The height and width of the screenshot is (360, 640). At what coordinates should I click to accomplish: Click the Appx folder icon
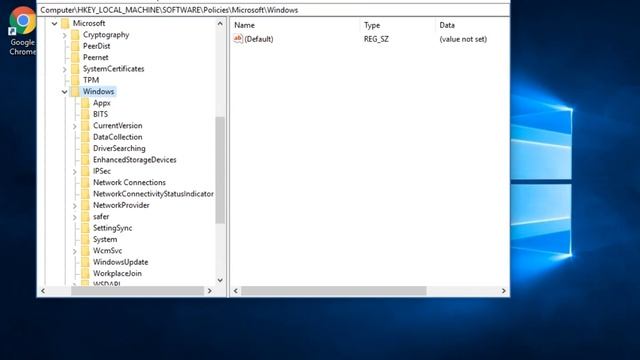(x=85, y=103)
